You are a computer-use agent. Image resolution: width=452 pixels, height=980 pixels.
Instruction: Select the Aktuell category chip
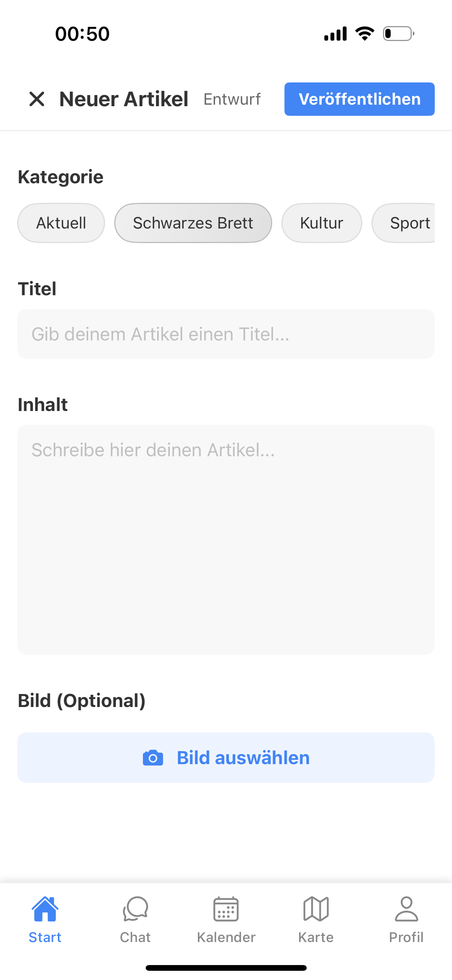point(61,223)
